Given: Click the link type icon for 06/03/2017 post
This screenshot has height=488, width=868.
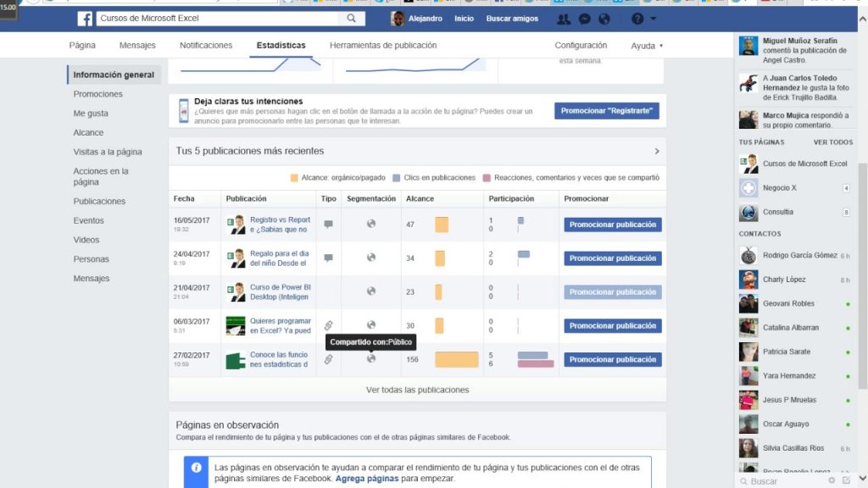Looking at the screenshot, I should click(x=328, y=325).
